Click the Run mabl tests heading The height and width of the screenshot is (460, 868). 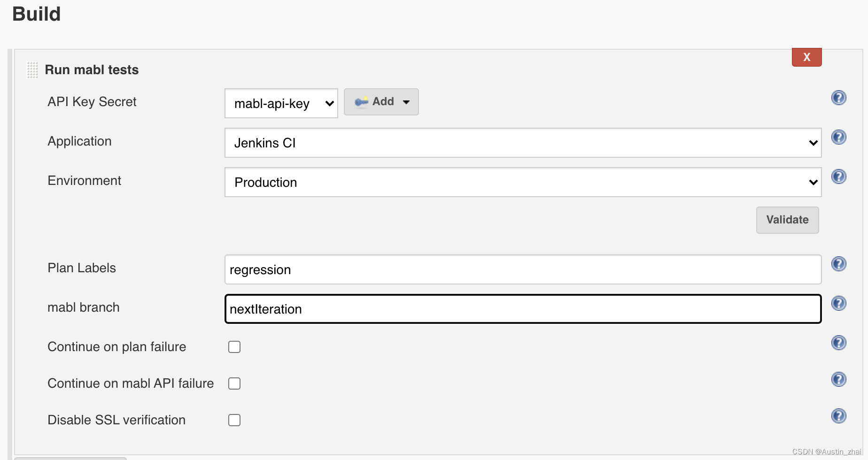(x=92, y=70)
